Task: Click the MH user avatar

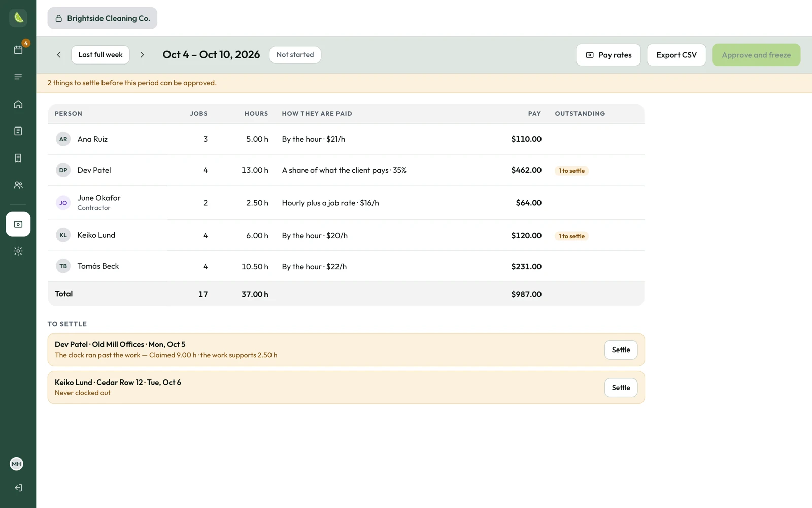Action: (x=16, y=464)
